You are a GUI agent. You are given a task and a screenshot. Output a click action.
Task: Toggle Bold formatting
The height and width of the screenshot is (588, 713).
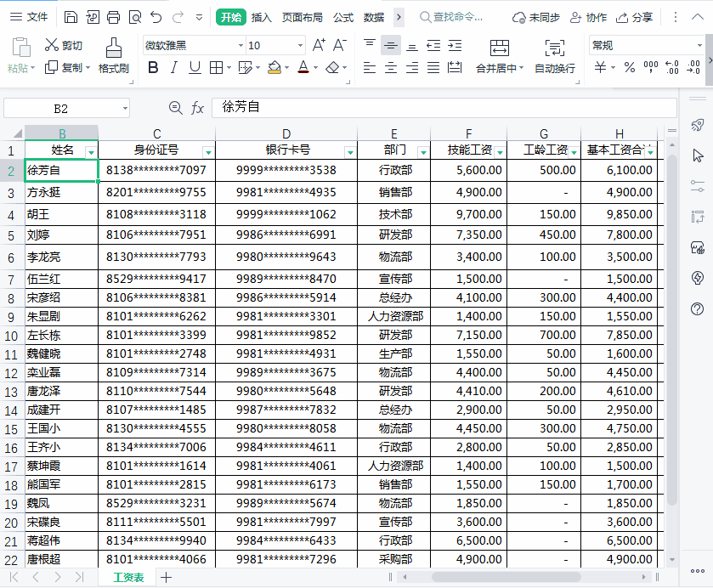pyautogui.click(x=153, y=68)
